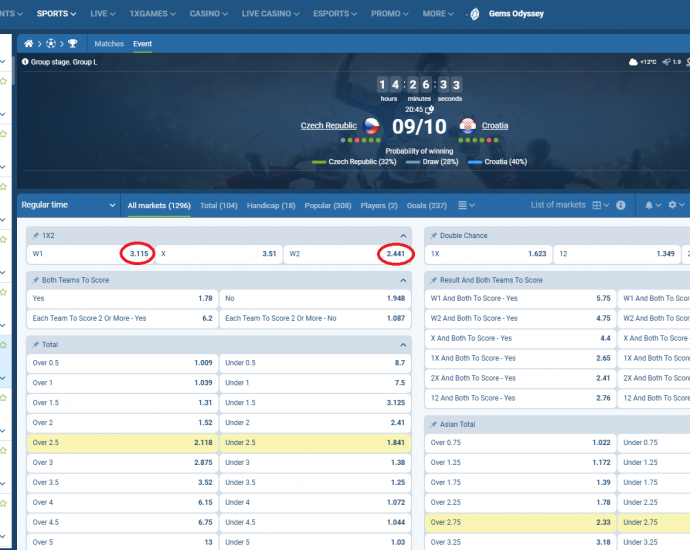690x550 pixels.
Task: Expand the PROMO menu
Action: point(389,14)
